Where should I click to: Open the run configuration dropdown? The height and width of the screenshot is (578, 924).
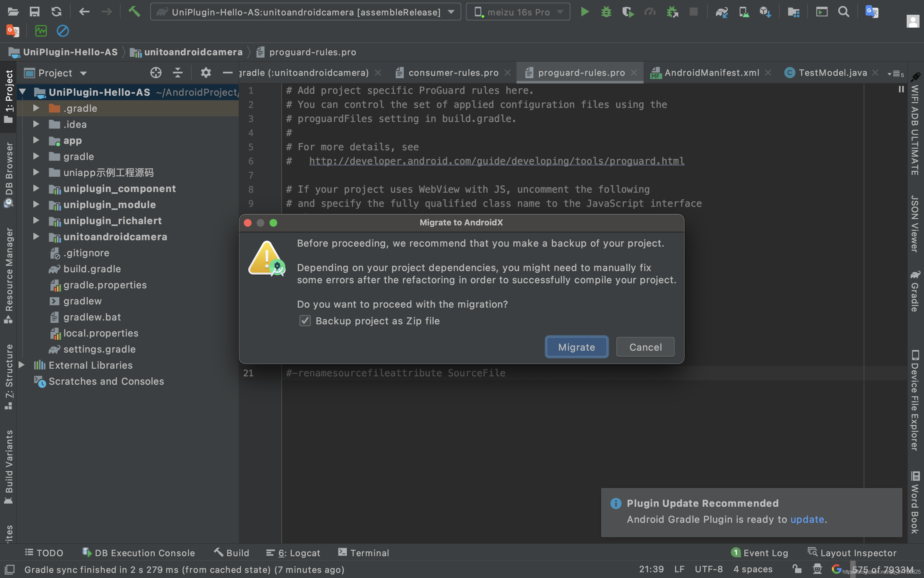point(305,12)
